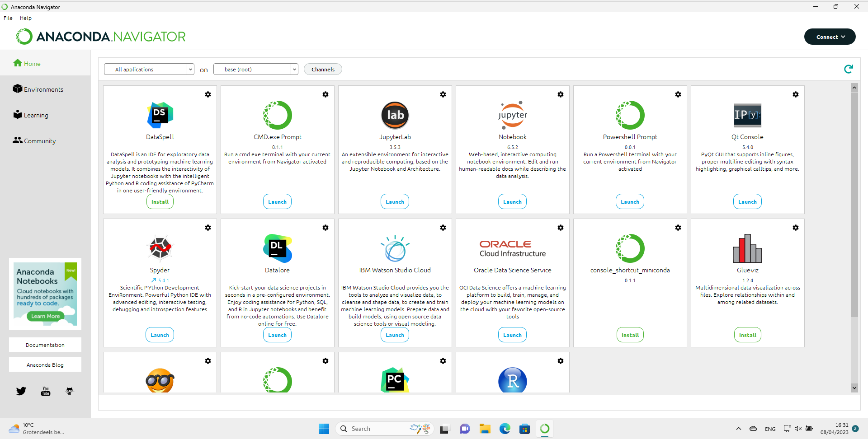Click Spyder update version 5.4.1 link
The height and width of the screenshot is (439, 868).
click(x=160, y=280)
